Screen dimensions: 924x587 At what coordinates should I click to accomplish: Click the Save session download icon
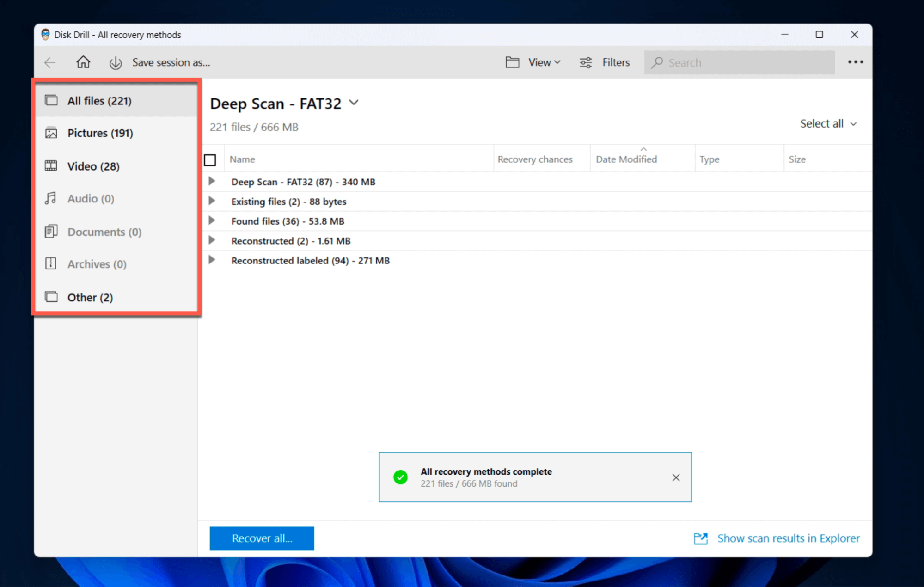(116, 63)
